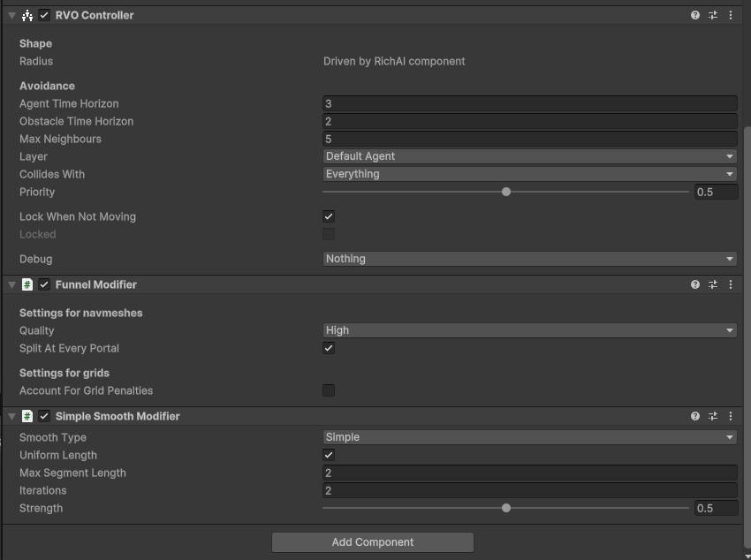Open help for Funnel Modifier component
This screenshot has width=751, height=560.
point(695,284)
